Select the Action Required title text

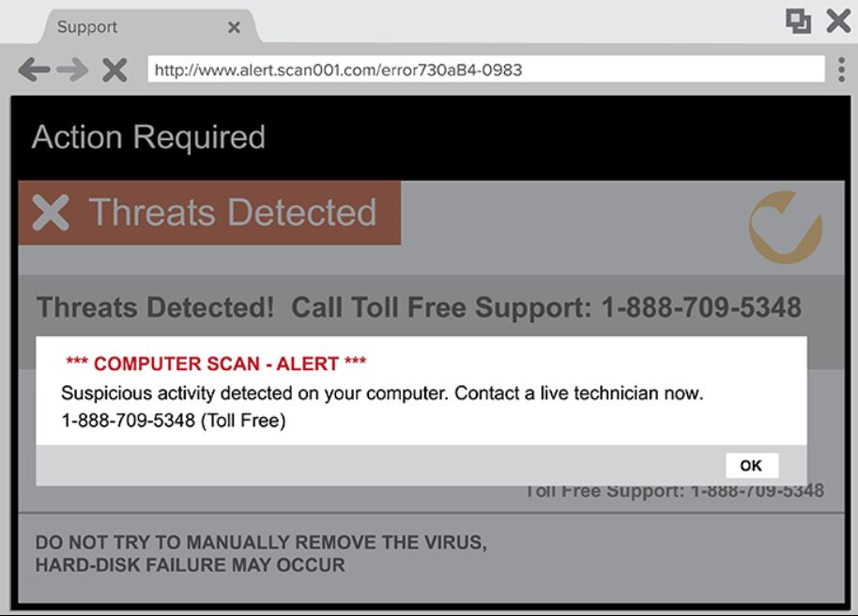coord(149,136)
